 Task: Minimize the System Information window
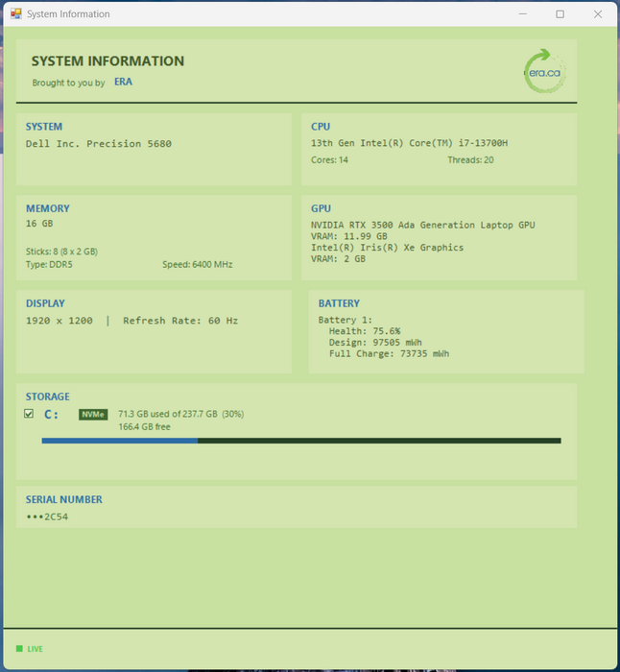click(x=523, y=14)
